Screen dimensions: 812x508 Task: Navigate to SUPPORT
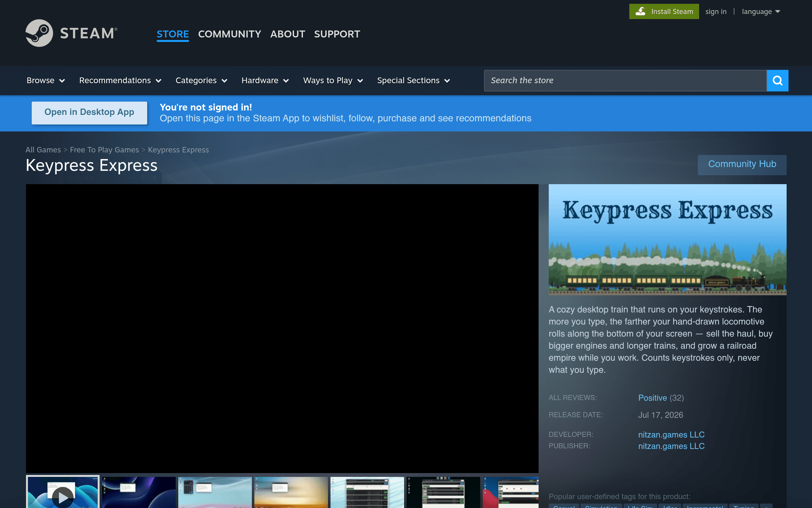(337, 34)
